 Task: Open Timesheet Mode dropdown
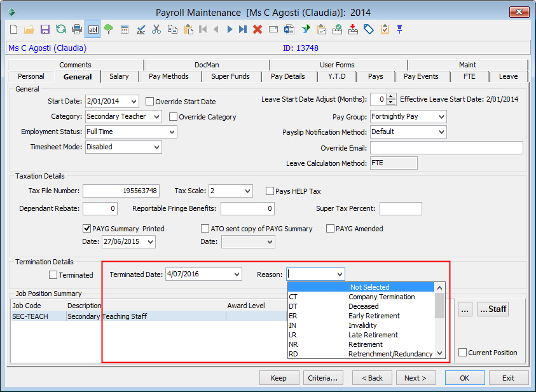tap(157, 147)
